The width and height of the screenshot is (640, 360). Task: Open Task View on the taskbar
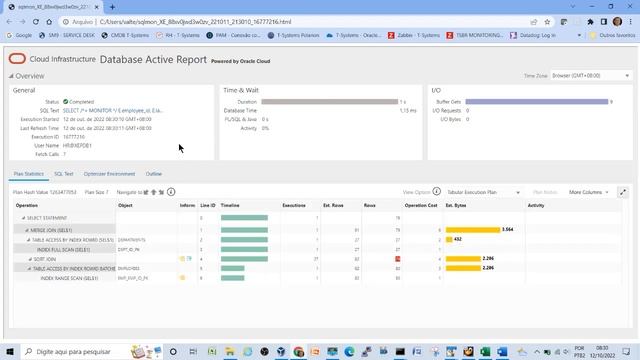[193, 351]
